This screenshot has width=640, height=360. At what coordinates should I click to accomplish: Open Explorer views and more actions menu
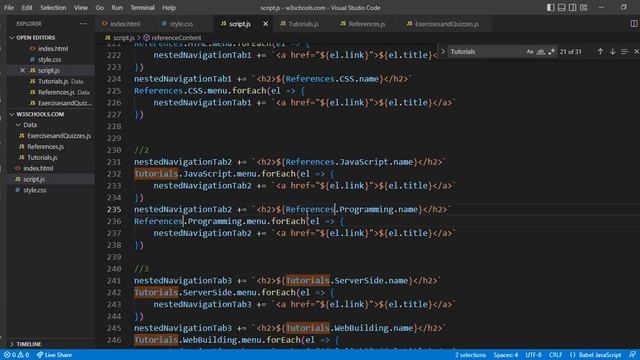coord(83,24)
